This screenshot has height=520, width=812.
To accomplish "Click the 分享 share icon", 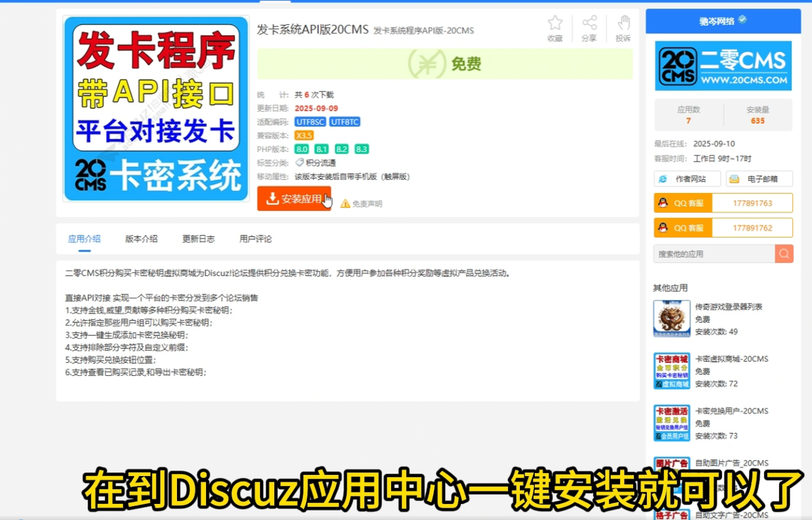I will (589, 23).
